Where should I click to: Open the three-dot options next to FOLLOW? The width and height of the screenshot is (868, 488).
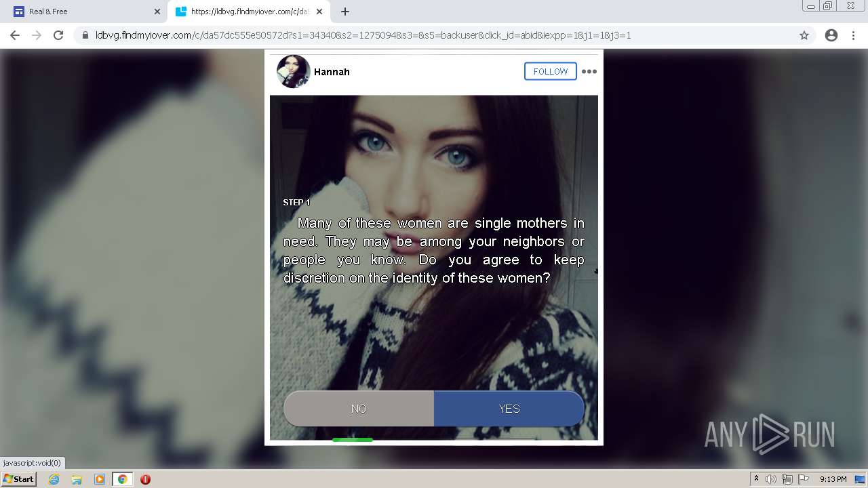(x=589, y=71)
